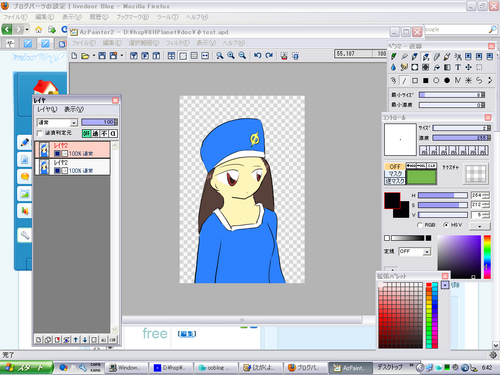The width and height of the screenshot is (500, 375).
Task: Select the filled rectangle shape
Action: click(426, 80)
